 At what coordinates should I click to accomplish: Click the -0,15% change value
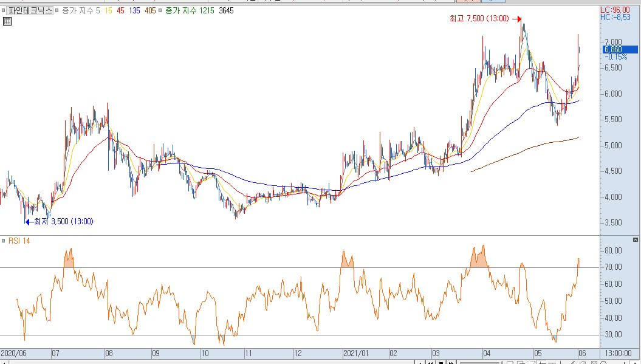click(x=615, y=57)
